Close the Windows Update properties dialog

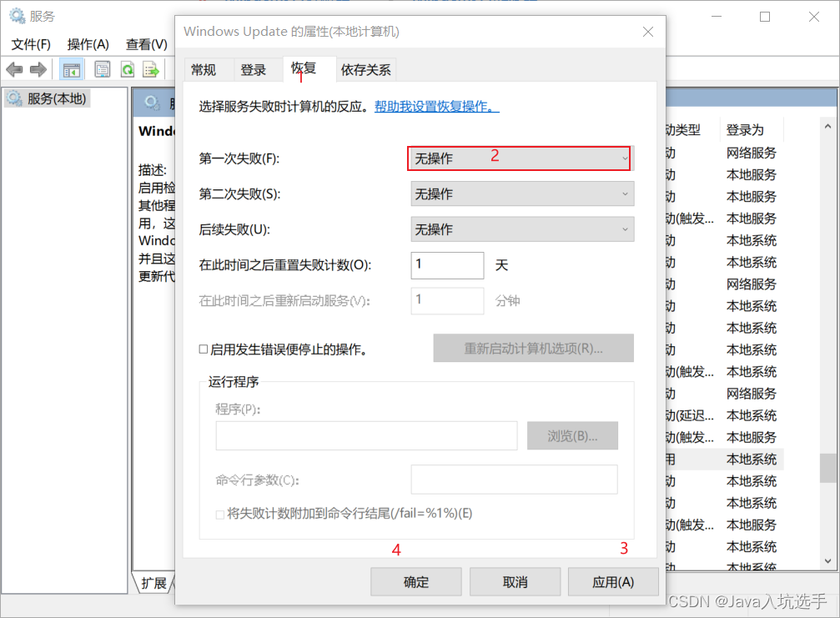[648, 32]
